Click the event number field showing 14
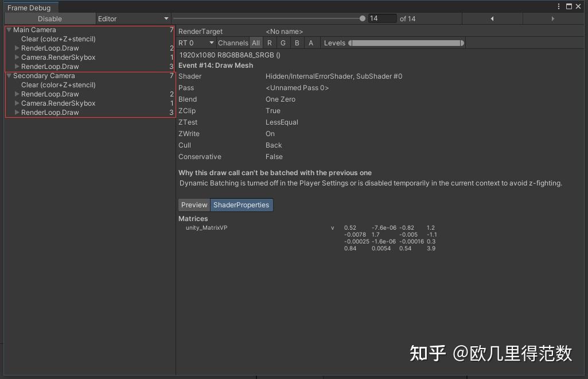Viewport: 588px width, 379px height. (383, 18)
